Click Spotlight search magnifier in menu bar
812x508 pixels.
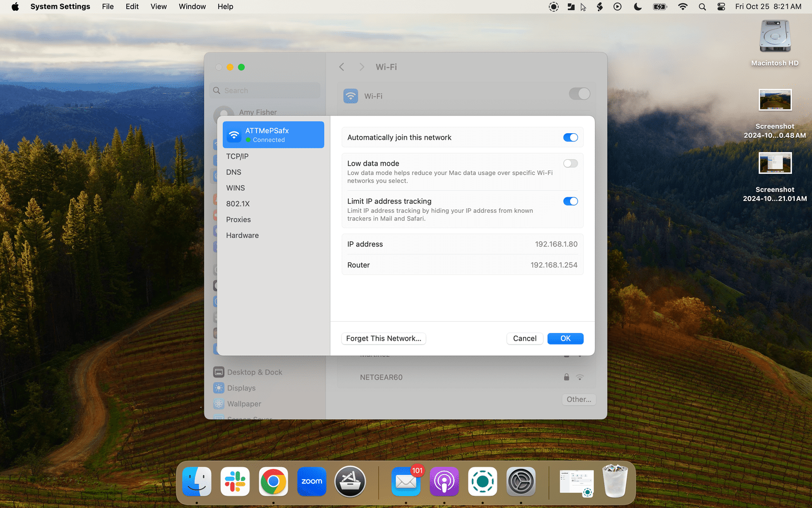click(702, 7)
